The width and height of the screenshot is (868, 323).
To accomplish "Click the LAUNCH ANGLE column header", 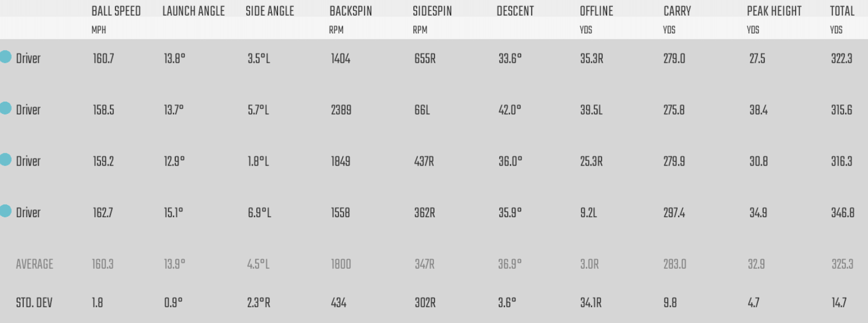I will tap(193, 11).
